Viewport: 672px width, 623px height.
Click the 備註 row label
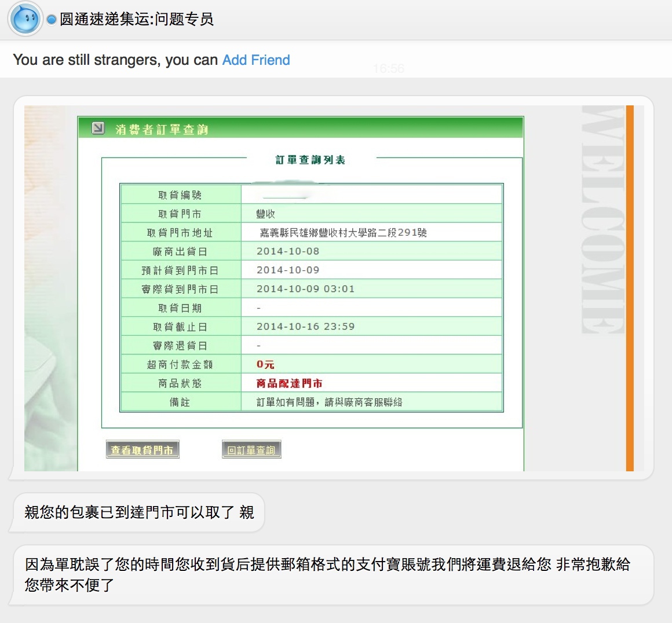point(180,402)
